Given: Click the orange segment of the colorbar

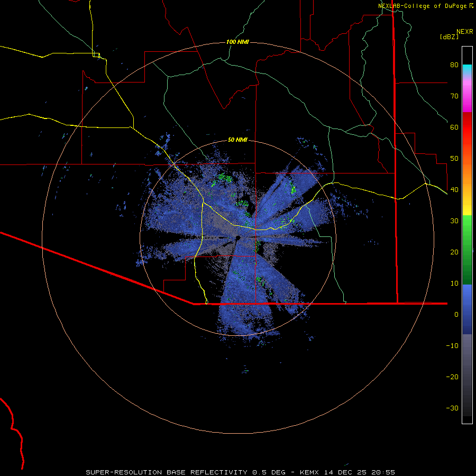Looking at the screenshot, I should pos(467,173).
